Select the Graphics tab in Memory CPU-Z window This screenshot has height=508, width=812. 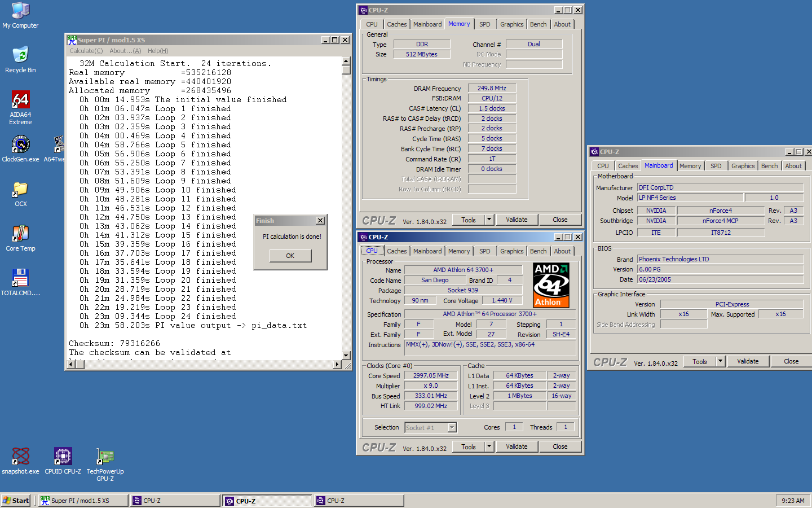[511, 24]
